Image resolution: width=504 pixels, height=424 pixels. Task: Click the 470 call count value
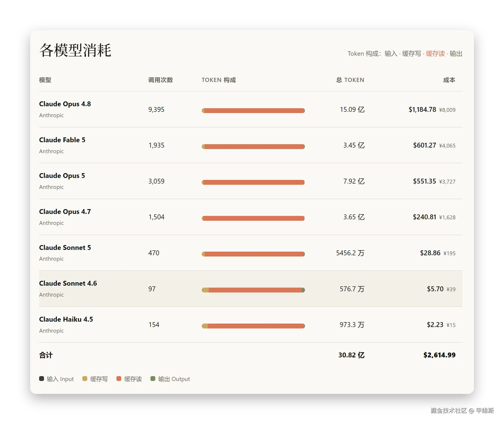(154, 253)
